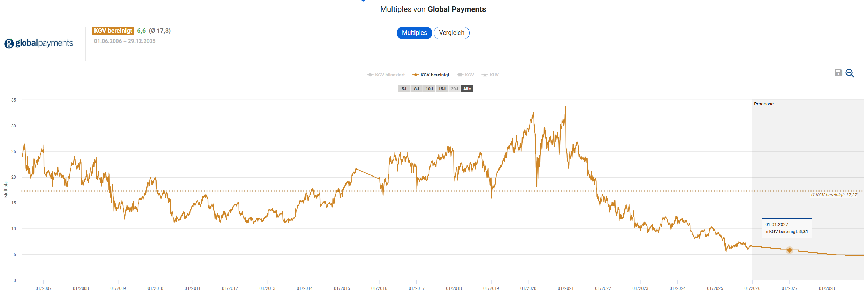Show the KCV series in legend

(466, 75)
